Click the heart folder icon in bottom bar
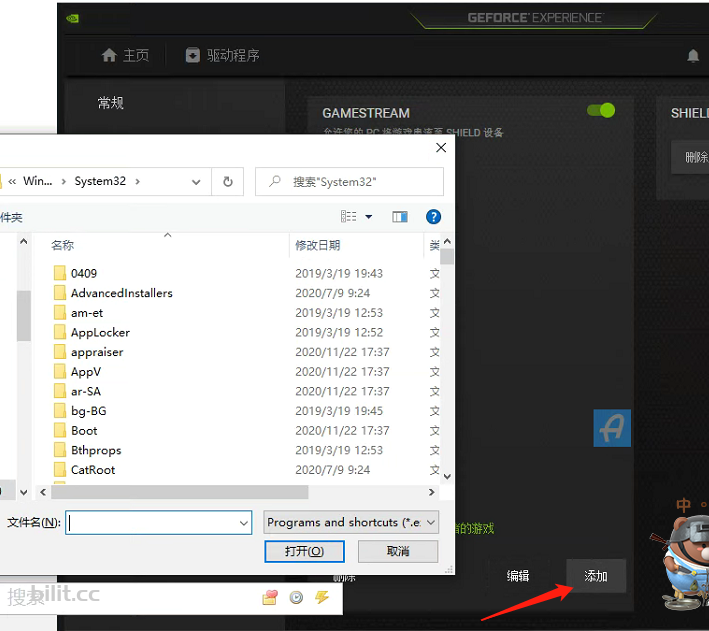This screenshot has width=709, height=631. [x=270, y=598]
